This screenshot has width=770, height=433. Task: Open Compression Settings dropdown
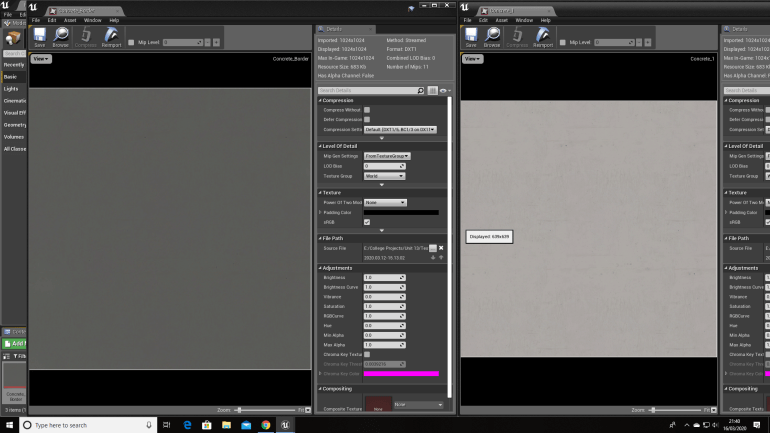[x=400, y=130]
